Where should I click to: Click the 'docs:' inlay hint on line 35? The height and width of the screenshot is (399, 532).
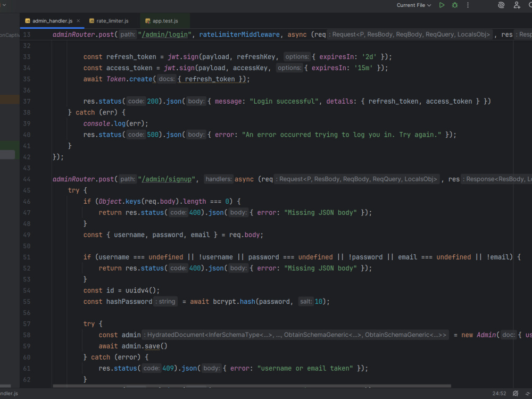(x=167, y=79)
